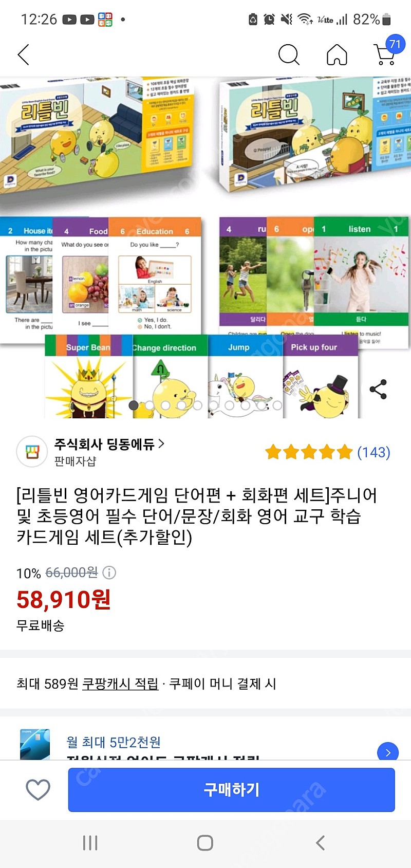Tap Android home navigation button

[x=205, y=843]
